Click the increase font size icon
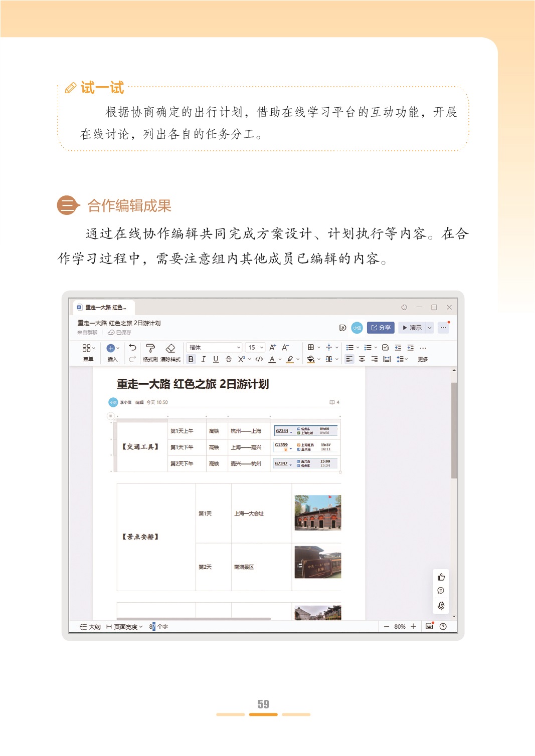This screenshot has width=535, height=756. pyautogui.click(x=273, y=347)
